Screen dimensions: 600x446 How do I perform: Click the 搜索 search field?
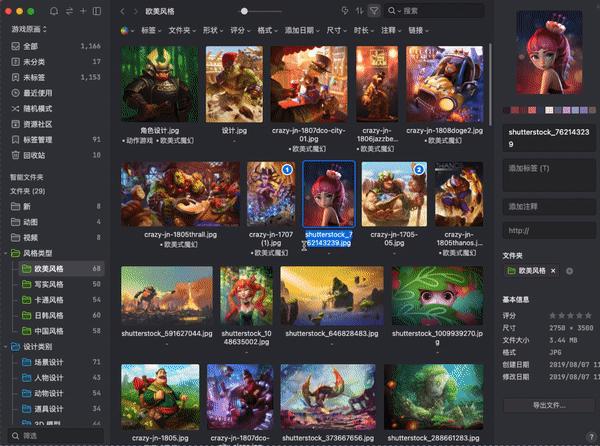click(434, 11)
